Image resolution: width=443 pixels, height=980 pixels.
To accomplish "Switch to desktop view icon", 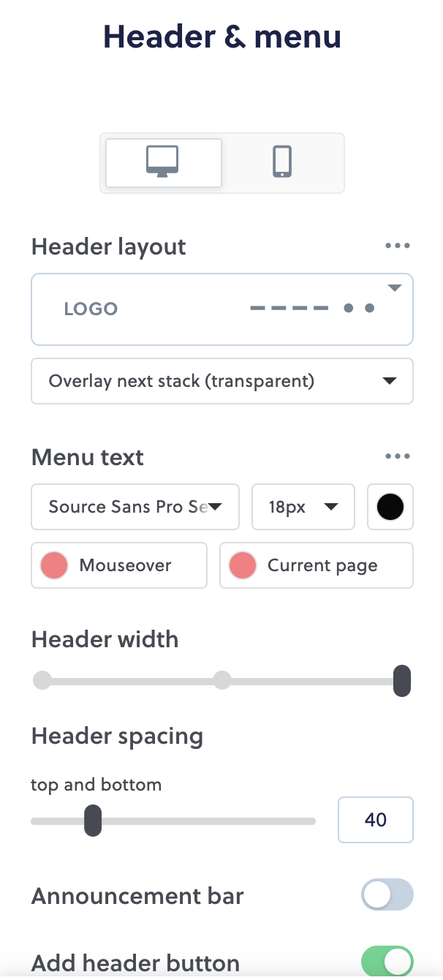I will click(x=163, y=162).
